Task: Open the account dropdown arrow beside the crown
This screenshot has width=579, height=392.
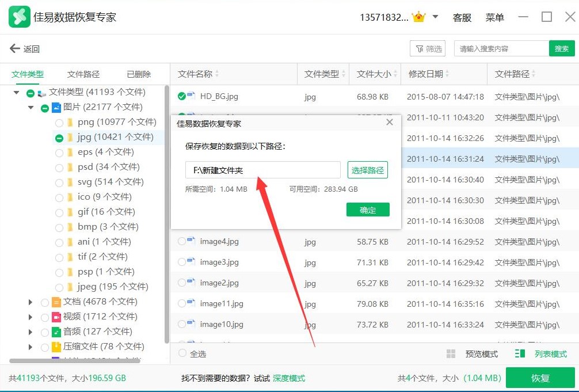Action: point(436,17)
